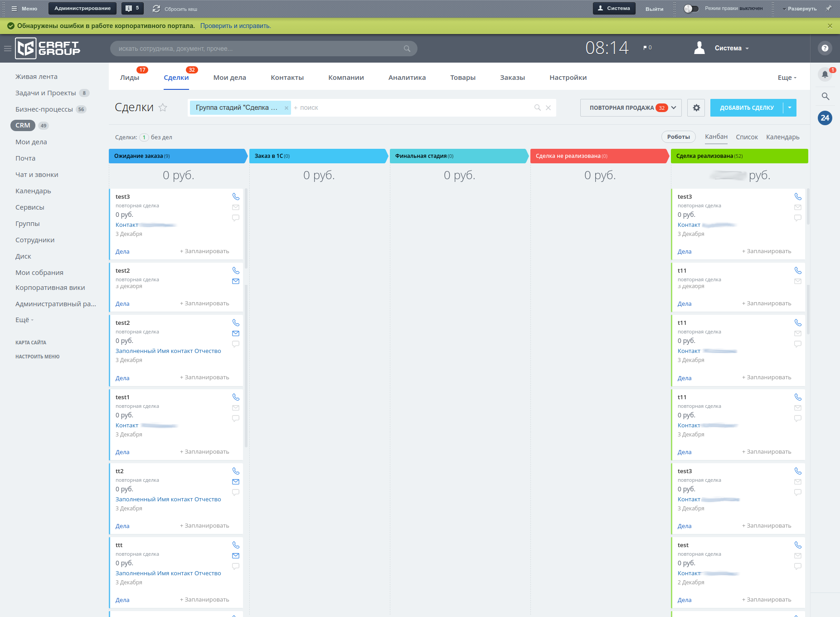Click the star icon next to Сделки title
Image resolution: width=840 pixels, height=617 pixels.
coord(163,108)
